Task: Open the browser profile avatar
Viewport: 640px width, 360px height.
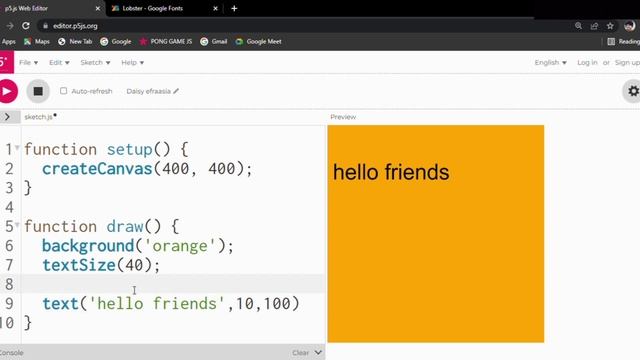Action: (x=629, y=26)
